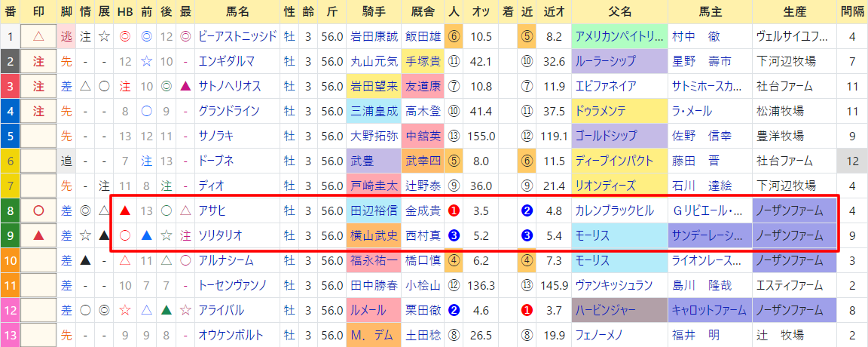The image size is (868, 347).
Task: Click the 注 mark box for horse 2
Action: pyautogui.click(x=38, y=62)
